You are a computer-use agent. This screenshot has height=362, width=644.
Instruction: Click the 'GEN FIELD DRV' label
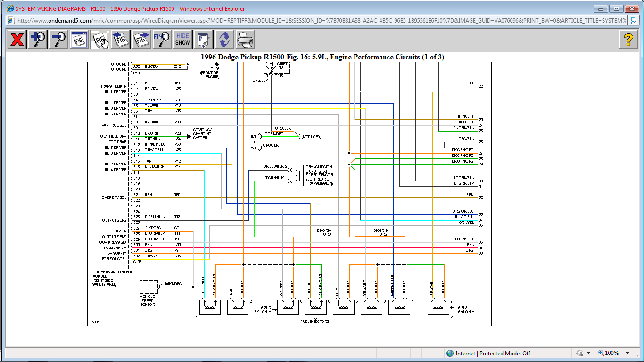point(114,136)
